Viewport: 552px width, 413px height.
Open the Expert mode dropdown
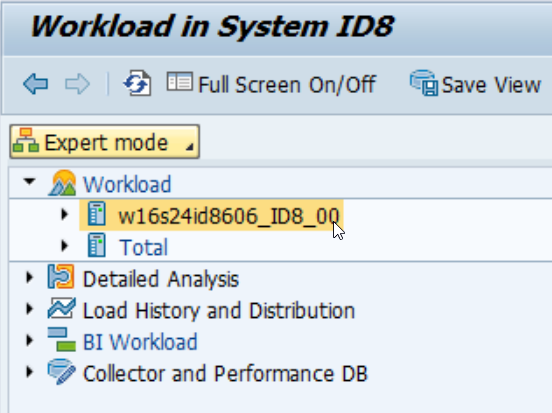105,142
